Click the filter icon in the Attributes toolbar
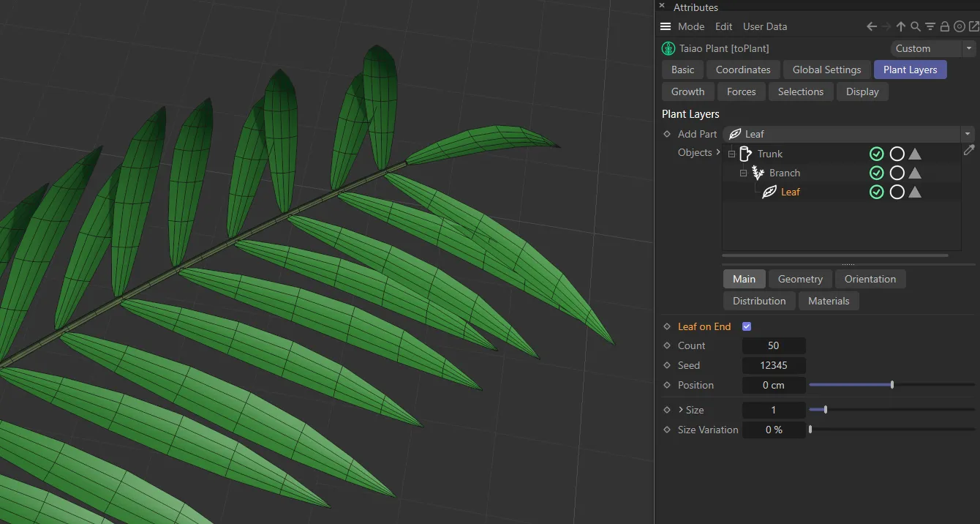The width and height of the screenshot is (980, 524). pyautogui.click(x=930, y=26)
